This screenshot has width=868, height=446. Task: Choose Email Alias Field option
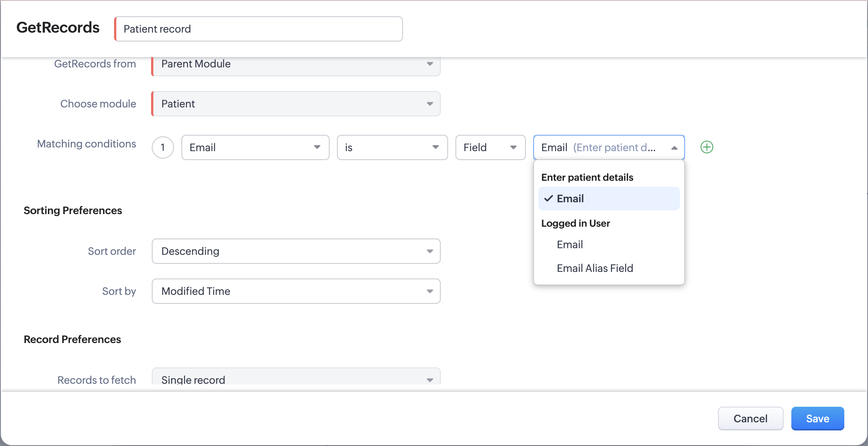point(595,268)
